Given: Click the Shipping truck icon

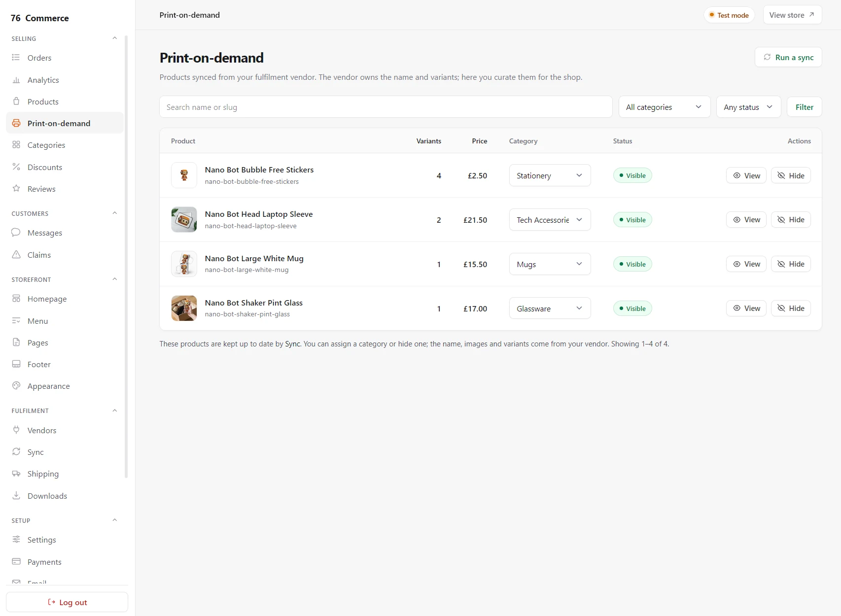Looking at the screenshot, I should pos(16,474).
